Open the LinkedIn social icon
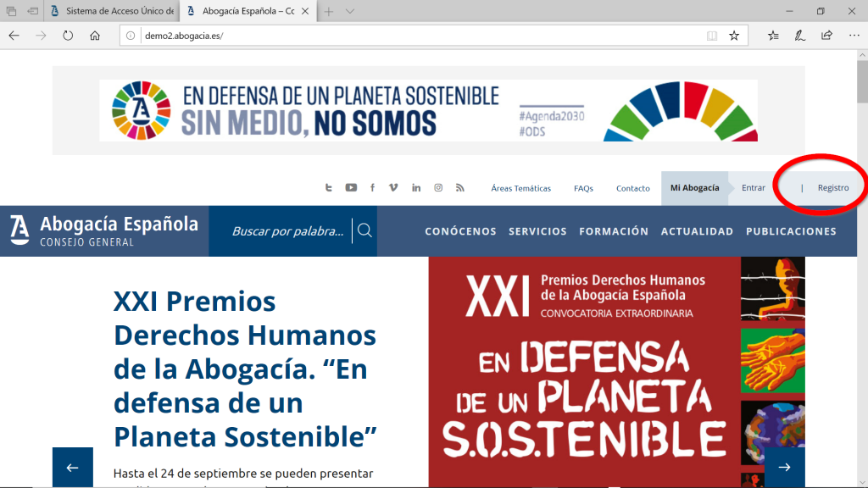 416,187
